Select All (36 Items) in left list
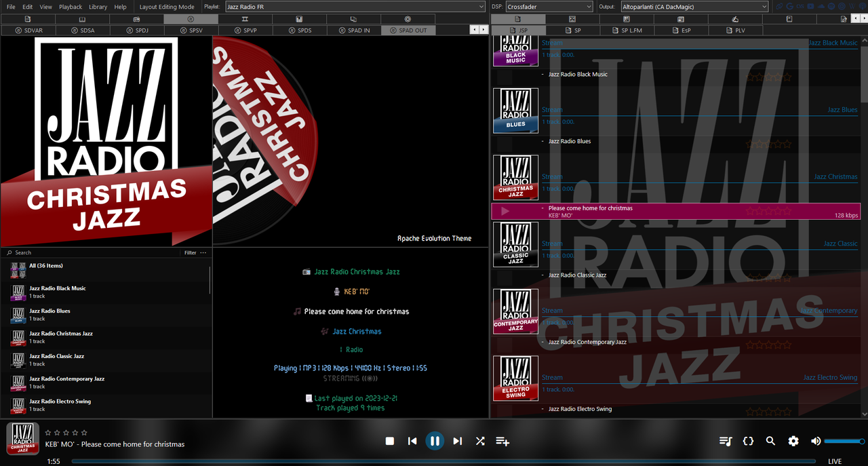Viewport: 868px width, 466px height. 105,271
